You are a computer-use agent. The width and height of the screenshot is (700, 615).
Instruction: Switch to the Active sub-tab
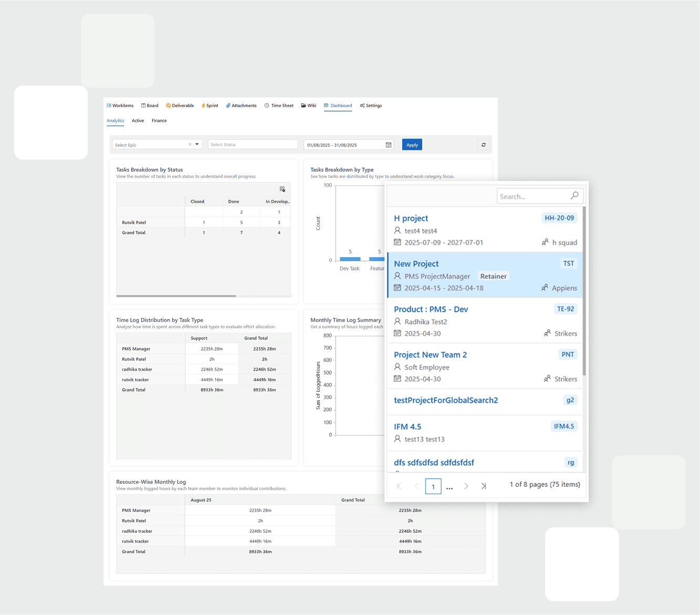coord(138,121)
